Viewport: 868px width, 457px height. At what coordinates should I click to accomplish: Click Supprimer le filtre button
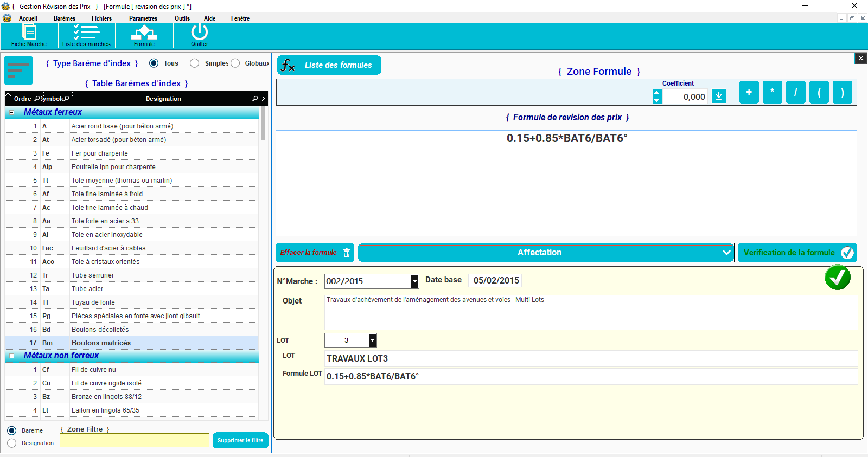(240, 440)
